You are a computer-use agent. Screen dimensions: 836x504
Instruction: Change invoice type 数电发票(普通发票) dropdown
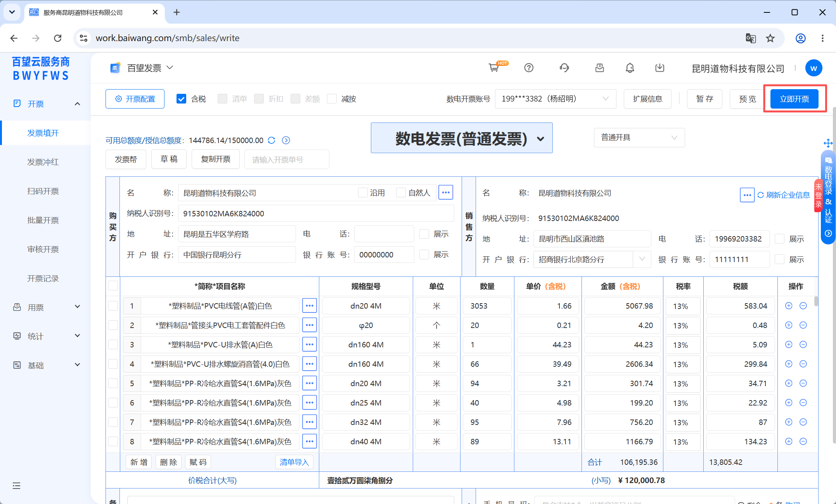click(x=462, y=138)
